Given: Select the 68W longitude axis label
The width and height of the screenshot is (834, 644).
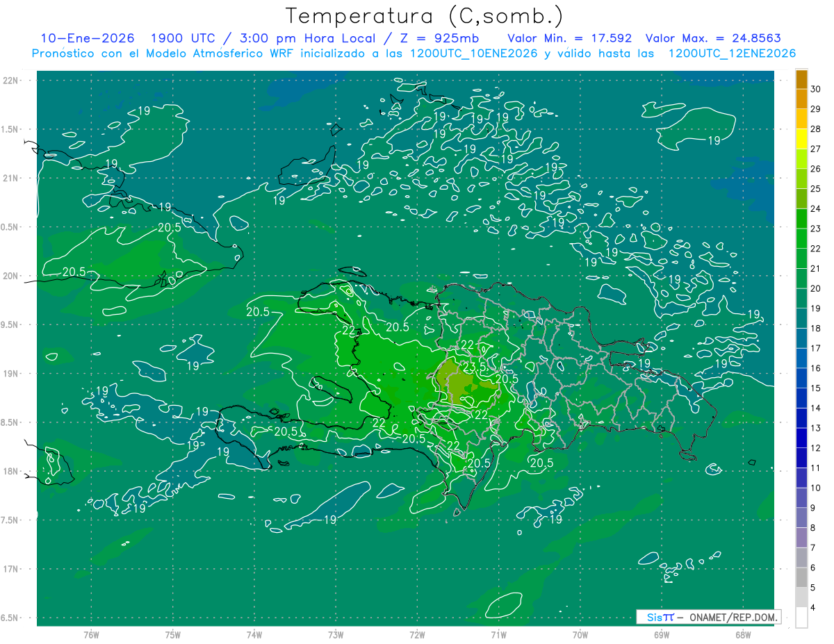Looking at the screenshot, I should tap(742, 634).
